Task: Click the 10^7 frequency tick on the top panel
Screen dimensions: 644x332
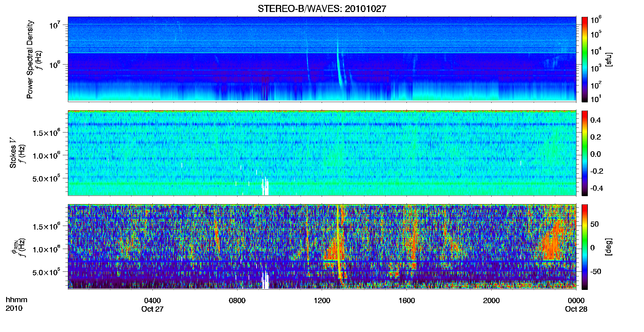Action: point(54,25)
